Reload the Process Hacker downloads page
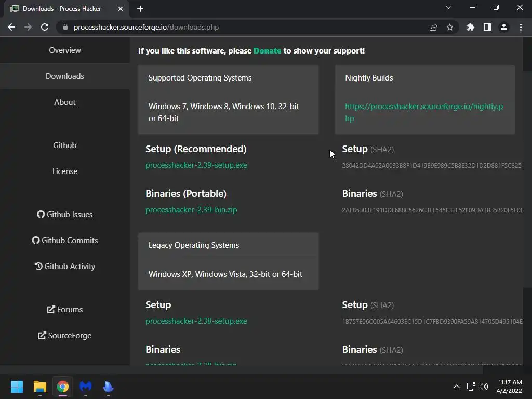This screenshot has height=399, width=532. tap(45, 27)
